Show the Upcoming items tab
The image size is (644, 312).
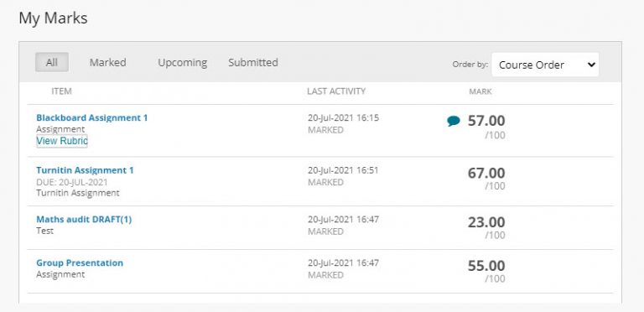(x=182, y=63)
